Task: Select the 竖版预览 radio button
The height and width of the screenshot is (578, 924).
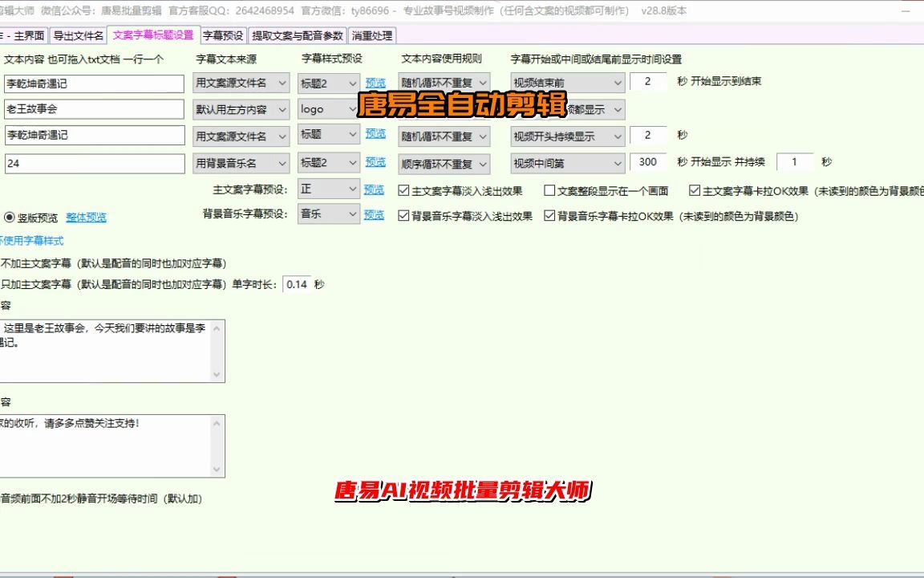Action: 9,217
